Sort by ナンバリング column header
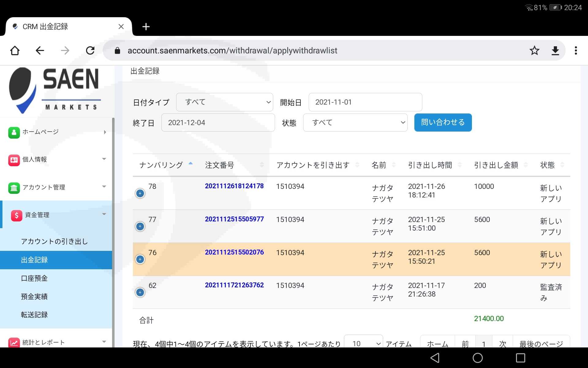The image size is (588, 368). click(x=161, y=165)
